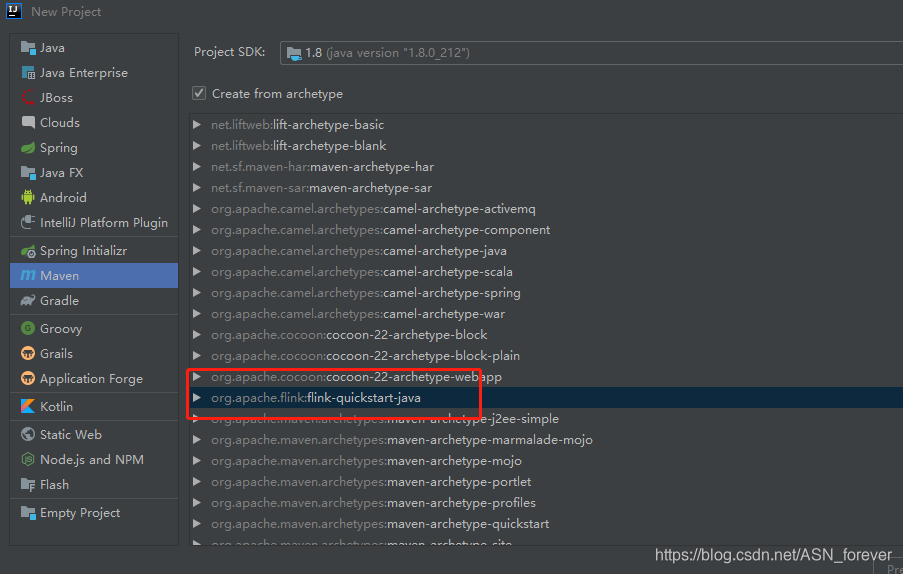Click the IntelliJ IDEA logo in title bar

tap(13, 10)
